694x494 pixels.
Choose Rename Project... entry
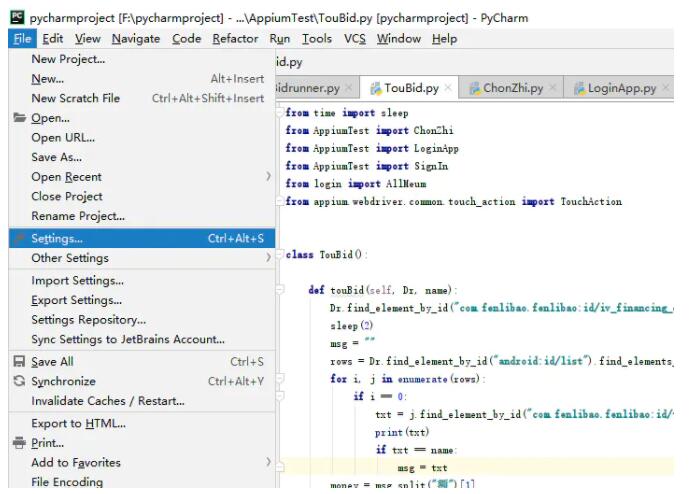(142, 216)
